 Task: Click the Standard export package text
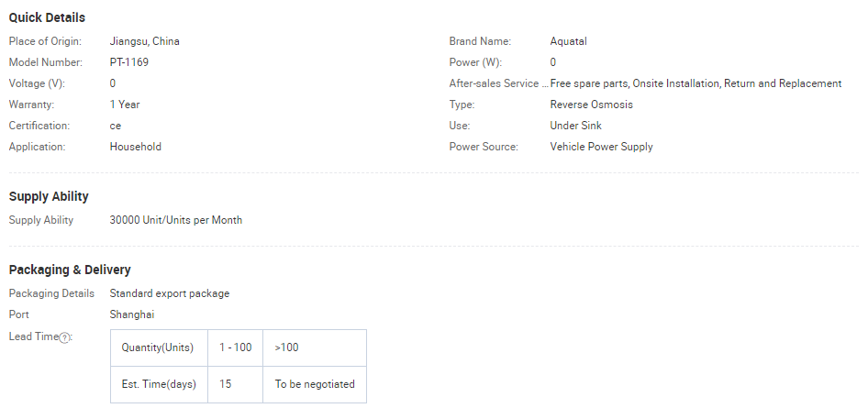pos(169,293)
